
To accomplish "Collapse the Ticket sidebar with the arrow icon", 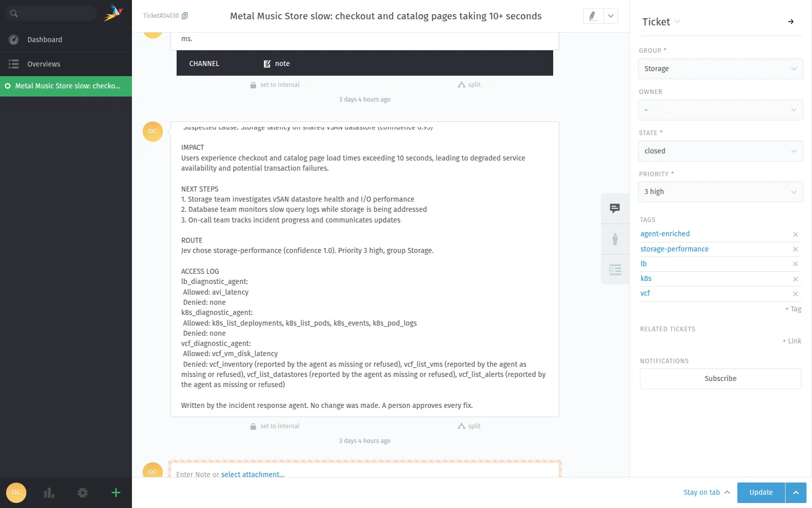I will [791, 22].
